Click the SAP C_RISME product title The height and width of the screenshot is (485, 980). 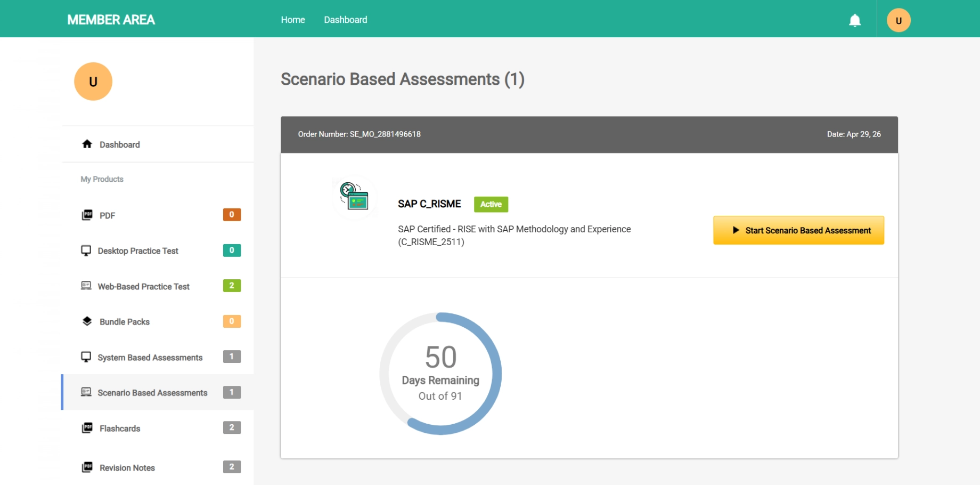[429, 204]
